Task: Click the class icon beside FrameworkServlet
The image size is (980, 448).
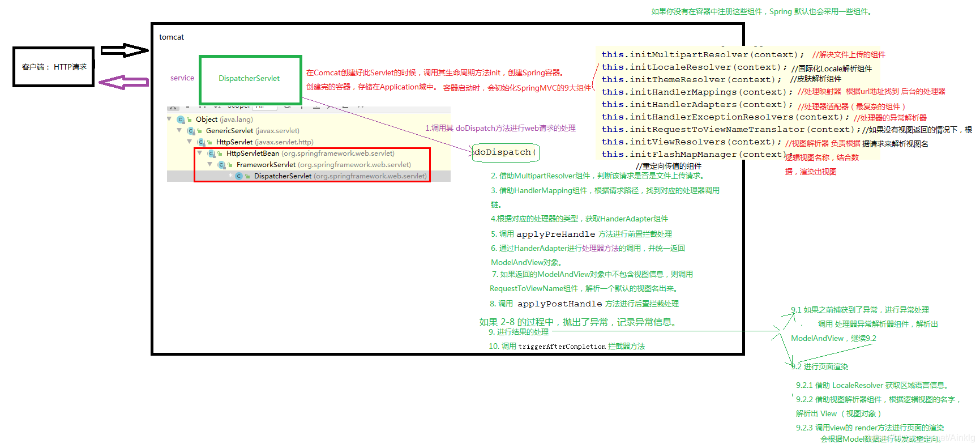Action: coord(221,165)
